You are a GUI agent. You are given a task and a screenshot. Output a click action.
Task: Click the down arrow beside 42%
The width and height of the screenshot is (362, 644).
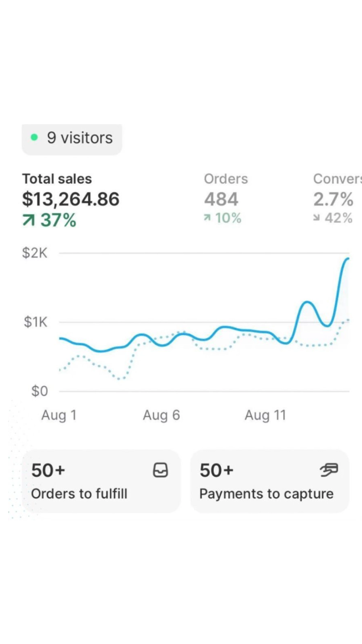click(x=316, y=218)
